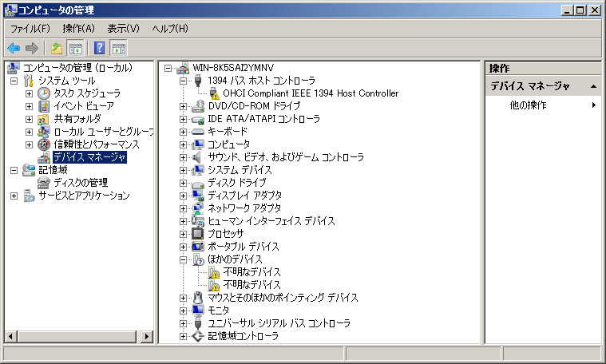Expand the サービスとアプリケーション node

(14, 196)
